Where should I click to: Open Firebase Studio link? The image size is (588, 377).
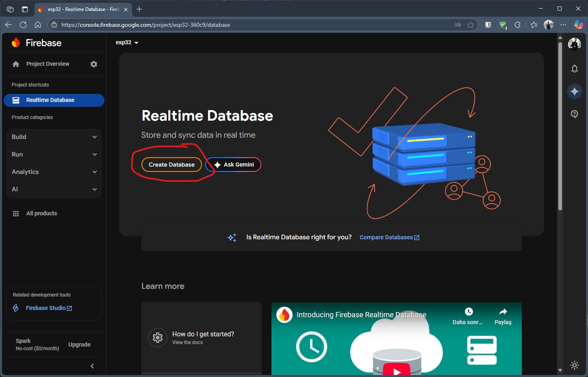[x=49, y=308]
